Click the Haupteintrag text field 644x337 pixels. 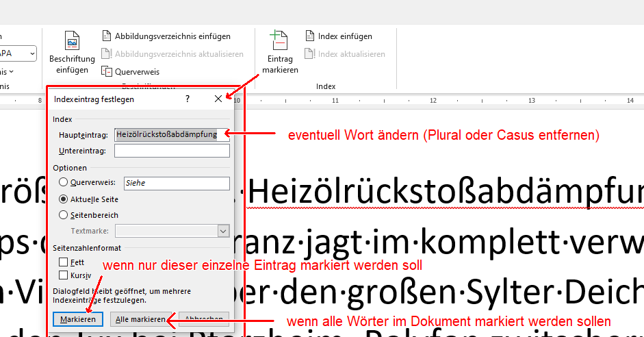click(172, 135)
